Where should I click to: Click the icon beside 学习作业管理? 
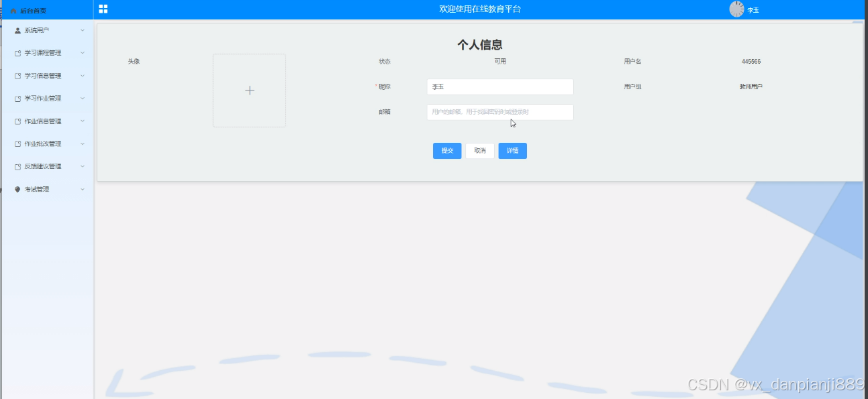[x=17, y=99]
